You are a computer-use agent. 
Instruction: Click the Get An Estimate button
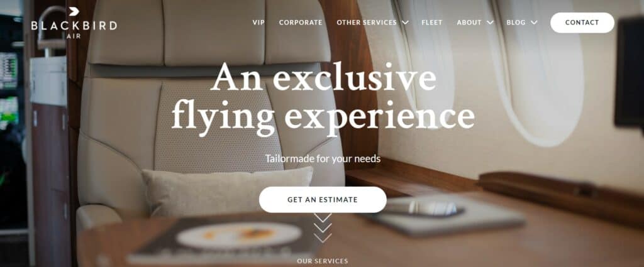323,200
